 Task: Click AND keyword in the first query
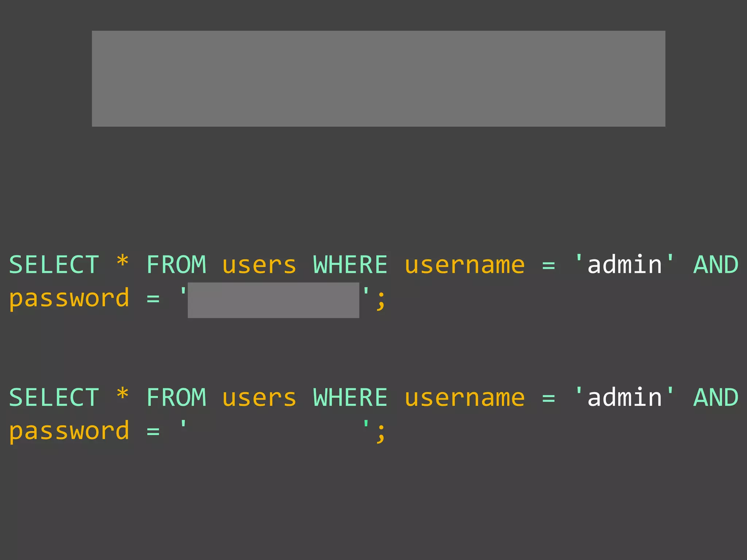[716, 265]
